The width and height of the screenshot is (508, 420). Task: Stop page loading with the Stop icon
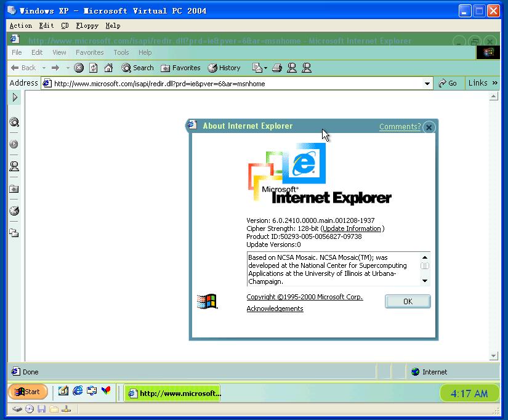(79, 68)
